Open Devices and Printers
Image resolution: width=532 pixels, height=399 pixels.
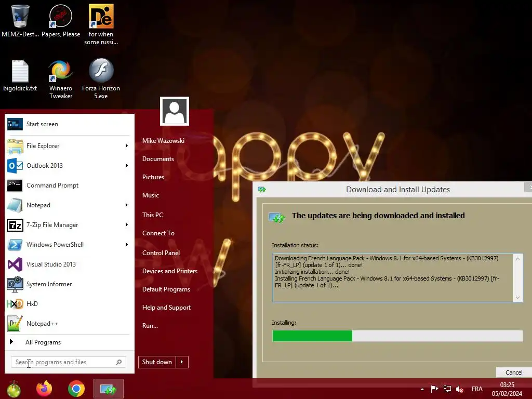pyautogui.click(x=170, y=271)
